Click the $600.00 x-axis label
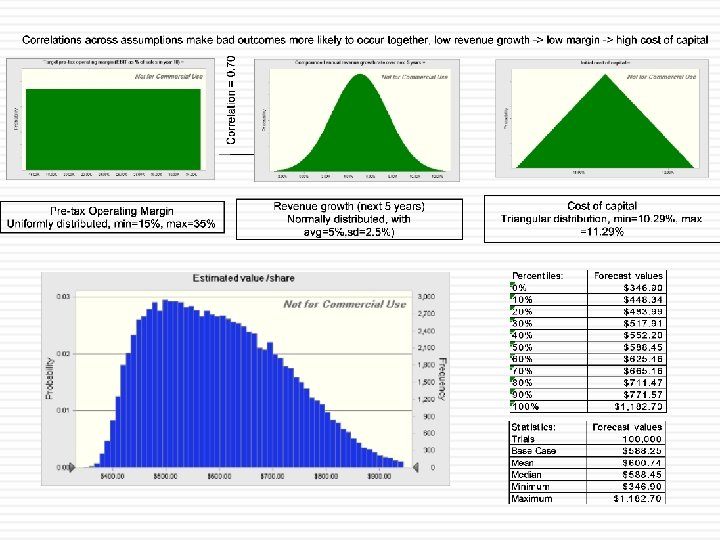Viewport: 720px width, 540px height. coord(219,477)
